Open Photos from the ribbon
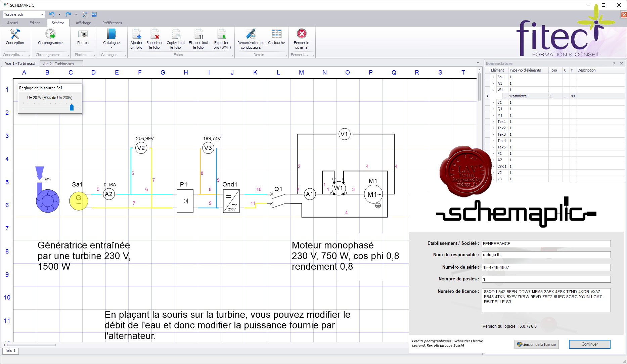Viewport: 627px width, 364px height. point(83,37)
